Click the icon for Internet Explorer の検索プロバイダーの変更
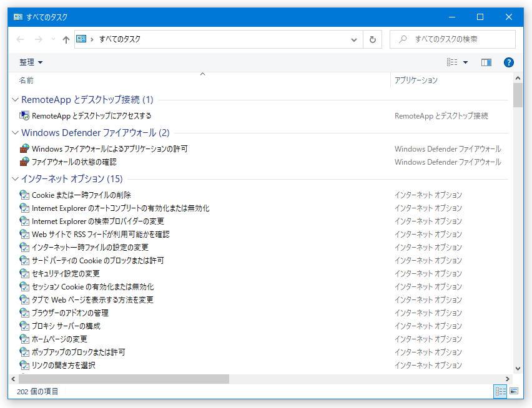This screenshot has height=408, width=532. [x=24, y=221]
